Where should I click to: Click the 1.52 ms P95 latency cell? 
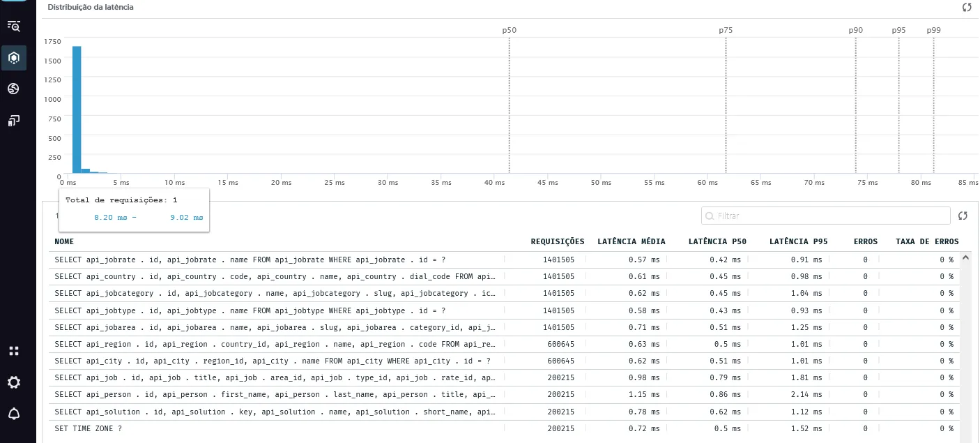tap(808, 428)
